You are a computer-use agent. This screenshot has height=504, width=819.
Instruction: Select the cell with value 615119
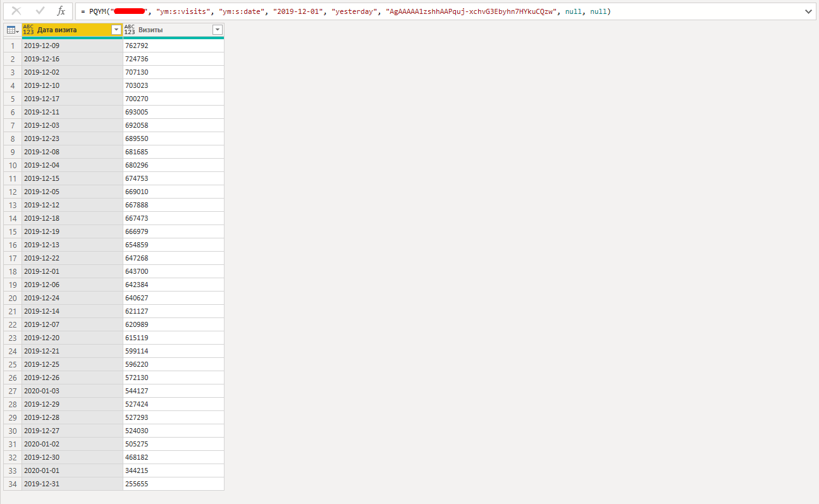[173, 338]
